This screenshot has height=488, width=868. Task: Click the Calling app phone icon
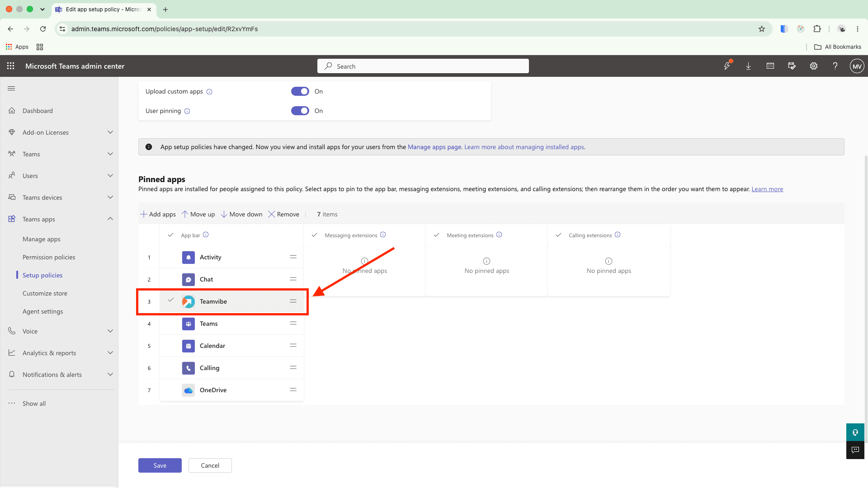coord(189,368)
